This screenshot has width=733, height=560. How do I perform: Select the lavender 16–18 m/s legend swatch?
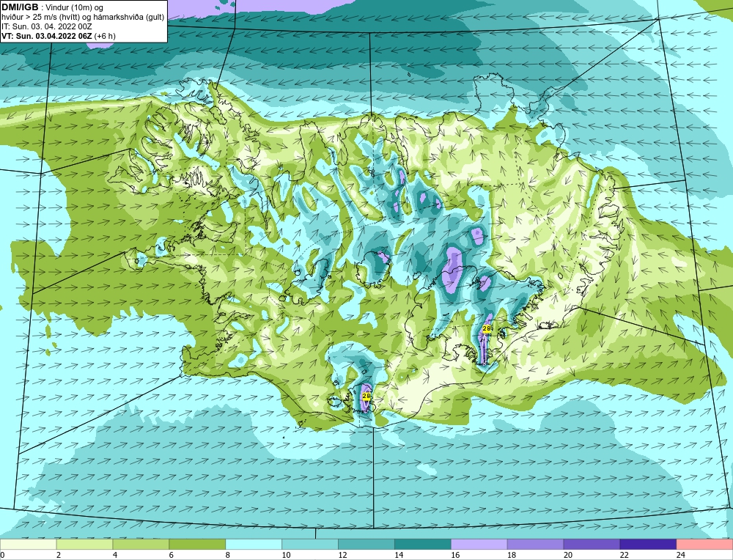pyautogui.click(x=479, y=545)
